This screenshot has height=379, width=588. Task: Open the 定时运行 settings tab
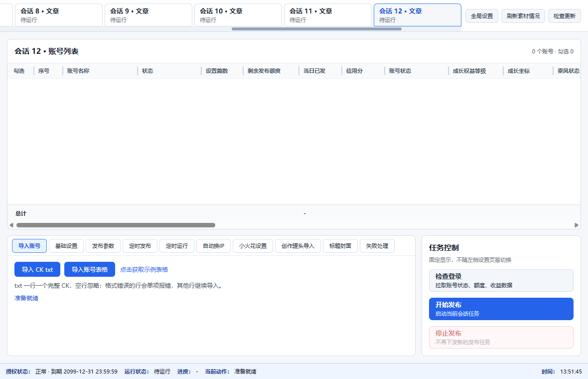(176, 246)
